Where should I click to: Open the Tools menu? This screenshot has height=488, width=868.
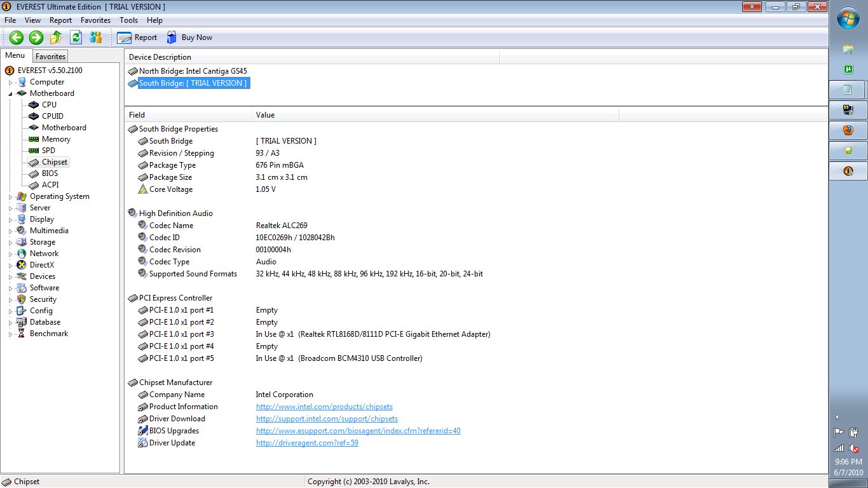[128, 20]
